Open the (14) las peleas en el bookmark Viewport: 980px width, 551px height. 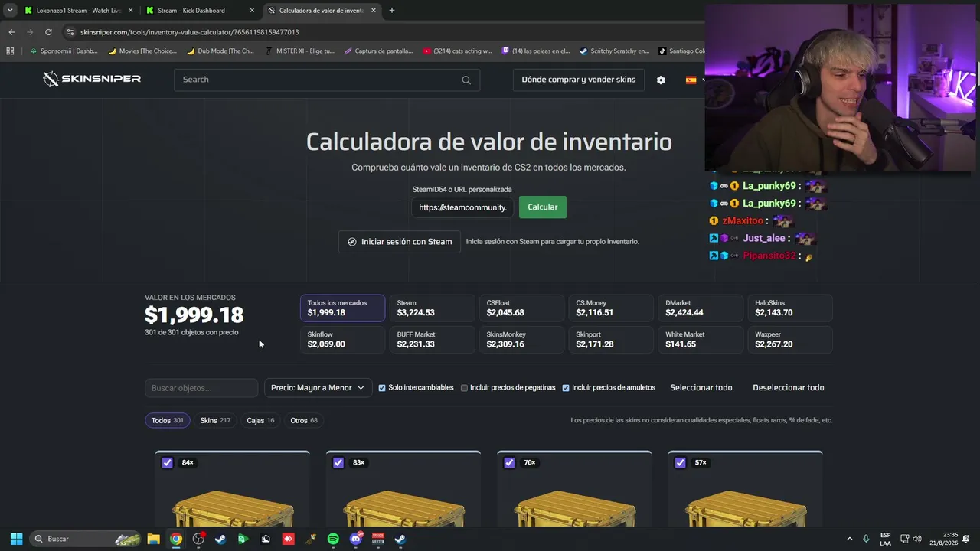tap(536, 51)
